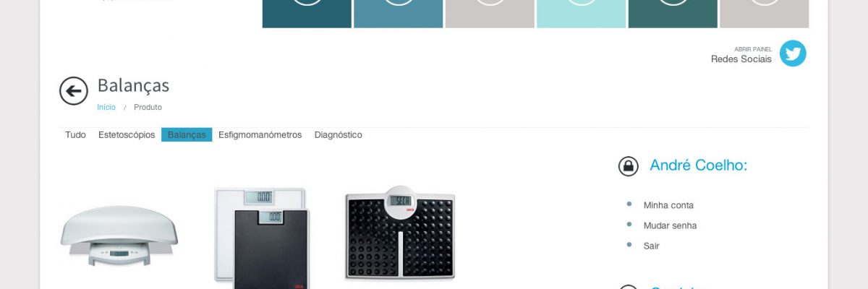Viewport: 868px width, 289px height.
Task: Log out using the Sair link
Action: pyautogui.click(x=652, y=246)
